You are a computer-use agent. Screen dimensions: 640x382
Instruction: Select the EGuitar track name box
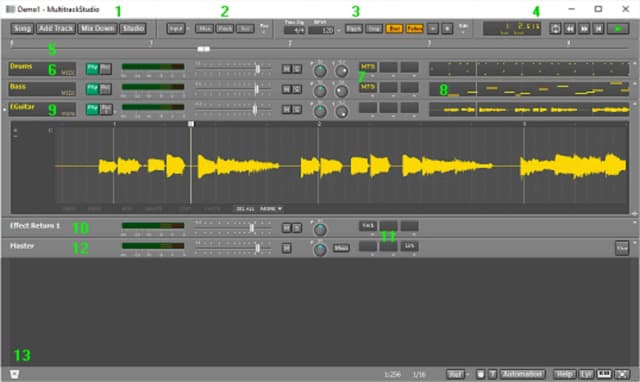coord(42,109)
